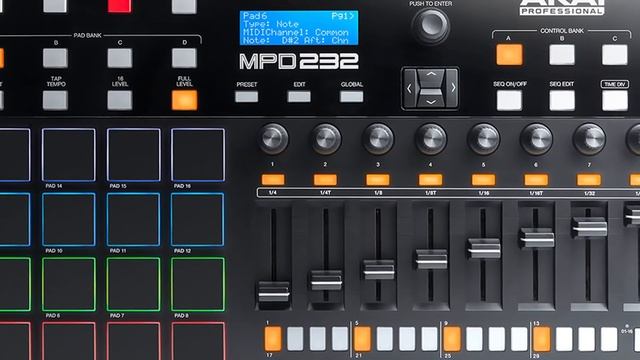Trigger the green Pad 6
The height and width of the screenshot is (360, 640).
[69, 284]
